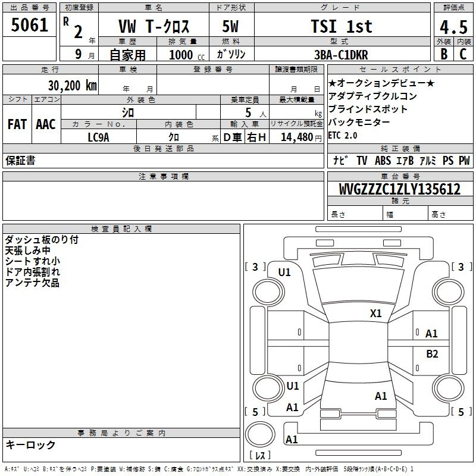Click the 4.5 evaluation score

453,27
